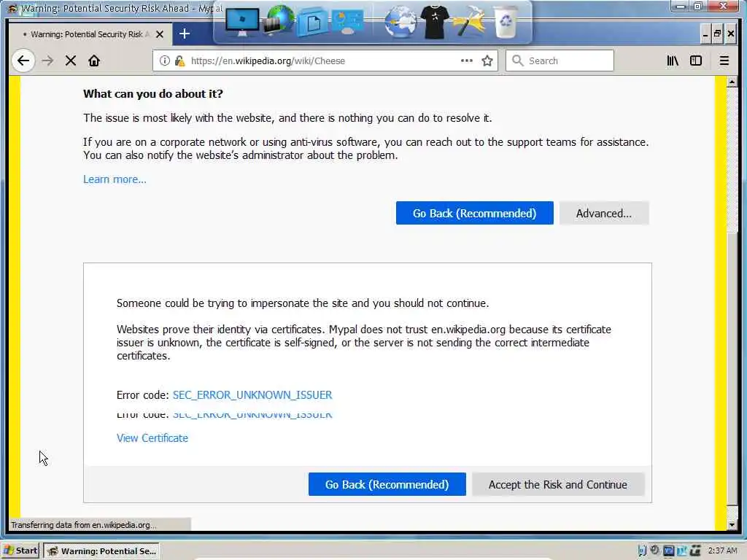Go back with the browser back arrow
The height and width of the screenshot is (560, 747).
point(23,61)
